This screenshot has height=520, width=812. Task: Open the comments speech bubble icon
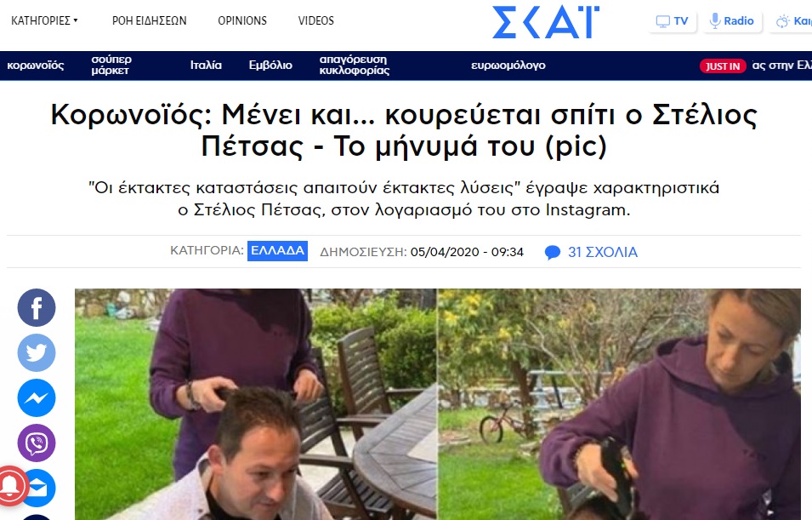(552, 253)
